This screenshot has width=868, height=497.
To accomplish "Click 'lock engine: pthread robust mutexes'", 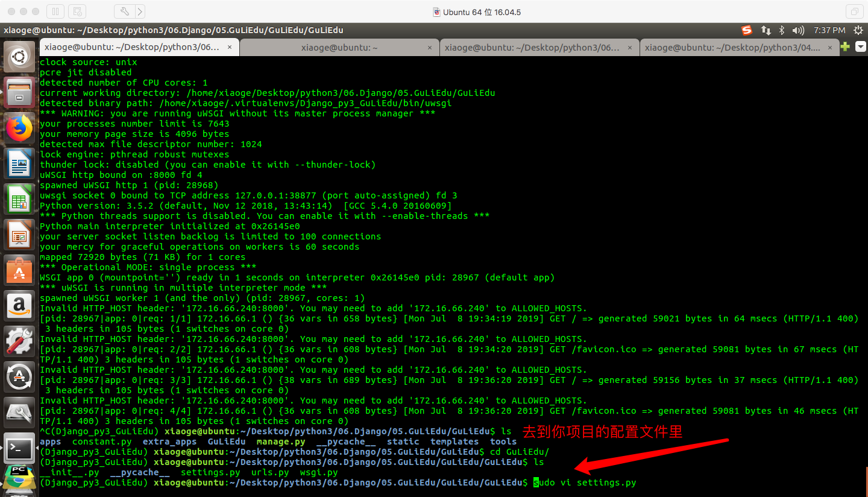I will (x=134, y=154).
